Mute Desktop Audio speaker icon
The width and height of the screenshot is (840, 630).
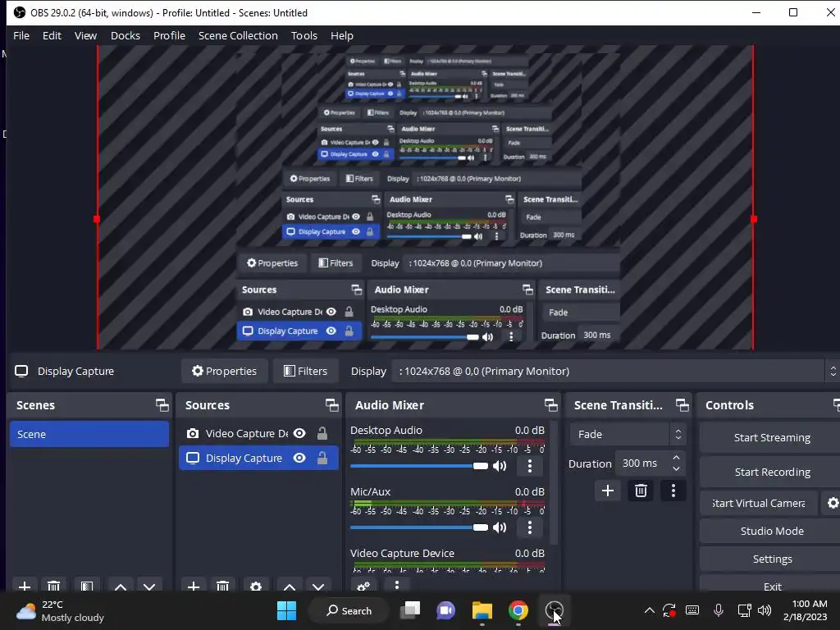(x=500, y=466)
